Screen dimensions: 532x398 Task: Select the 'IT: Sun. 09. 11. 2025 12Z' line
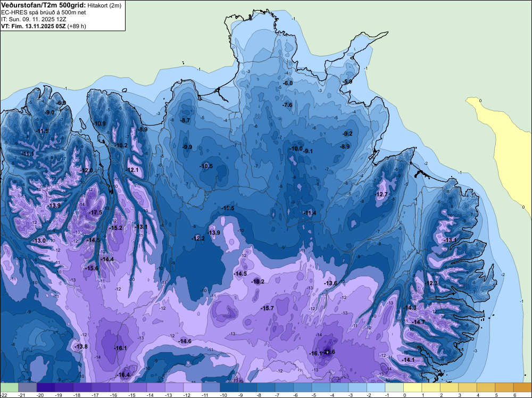(x=34, y=19)
